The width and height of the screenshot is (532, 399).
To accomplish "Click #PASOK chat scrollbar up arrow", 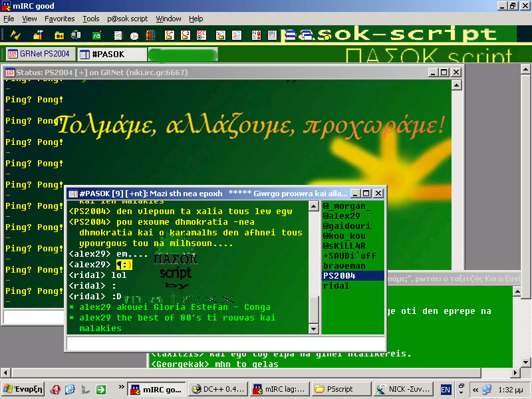I will coord(313,206).
